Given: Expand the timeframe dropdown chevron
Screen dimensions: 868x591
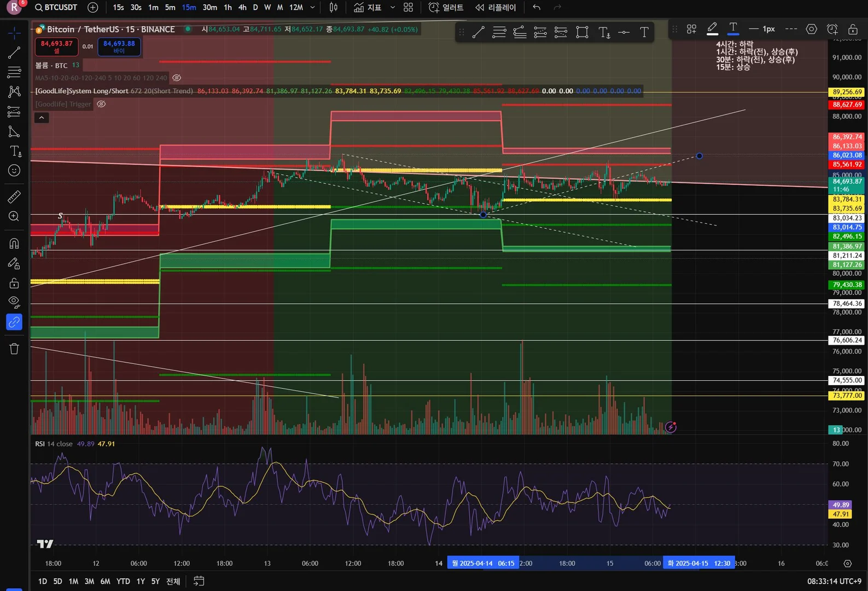Looking at the screenshot, I should [x=312, y=8].
